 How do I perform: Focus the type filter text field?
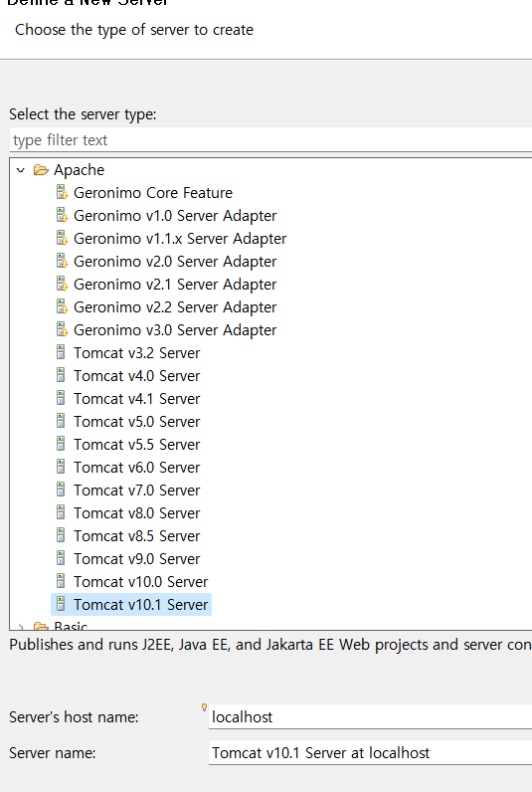pos(270,140)
